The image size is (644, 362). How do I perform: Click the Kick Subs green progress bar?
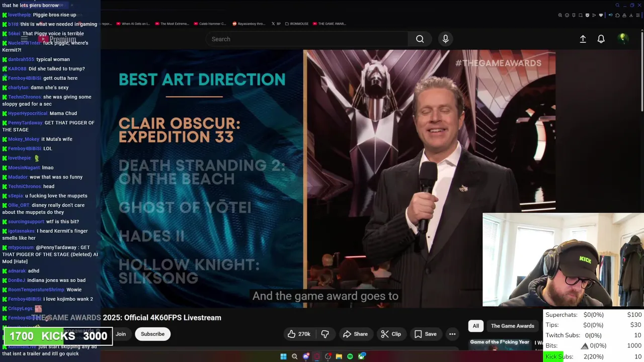553,356
